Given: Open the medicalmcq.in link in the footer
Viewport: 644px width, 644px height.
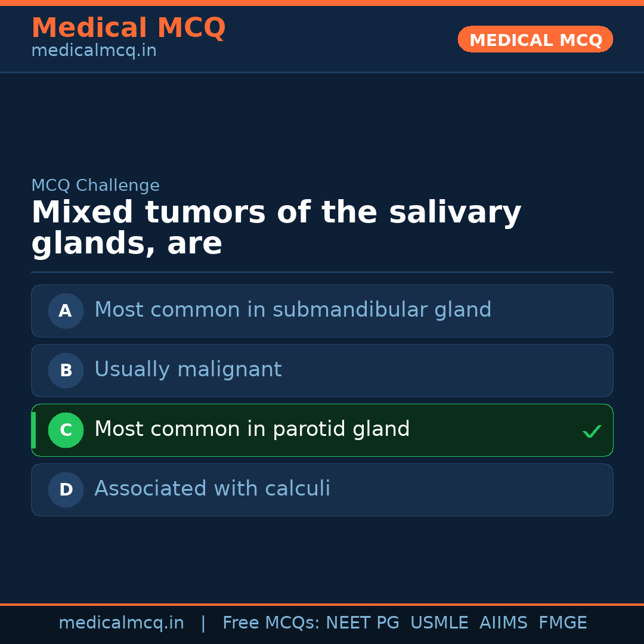Looking at the screenshot, I should (121, 623).
